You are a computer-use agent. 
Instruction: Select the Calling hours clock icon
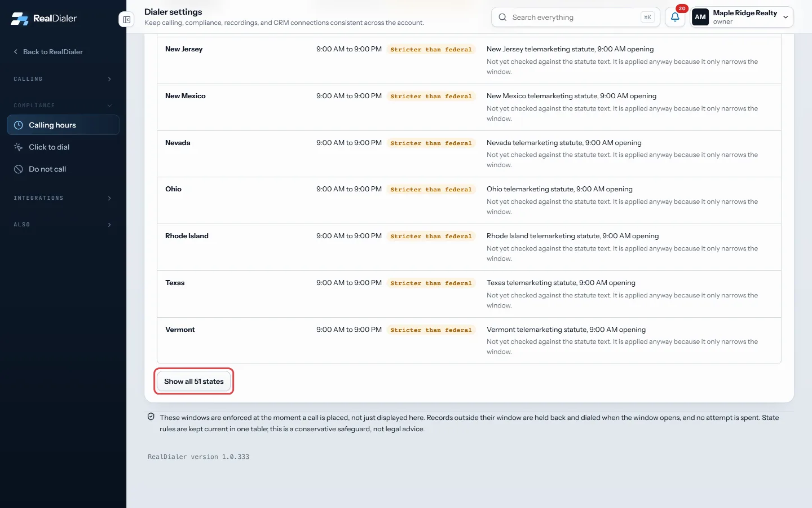[19, 125]
